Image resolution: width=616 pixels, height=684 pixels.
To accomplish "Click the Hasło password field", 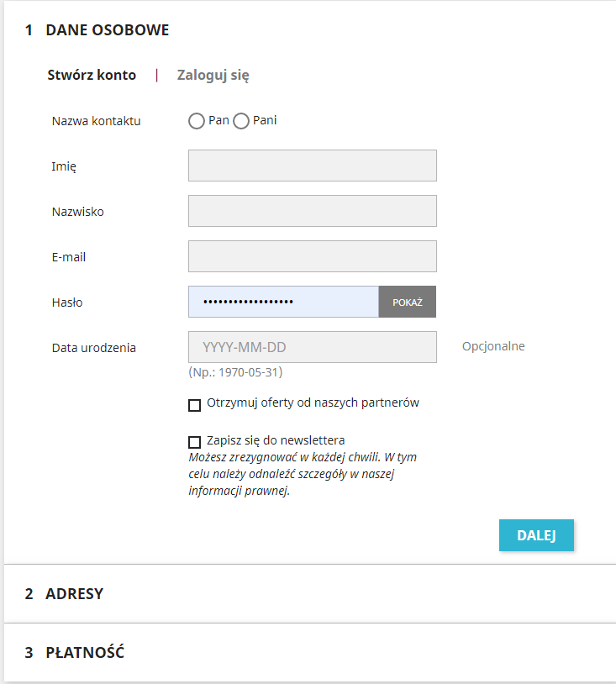I will 283,302.
